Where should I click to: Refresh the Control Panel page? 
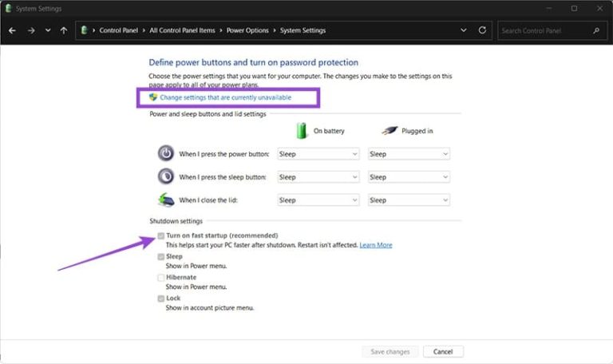coord(482,30)
